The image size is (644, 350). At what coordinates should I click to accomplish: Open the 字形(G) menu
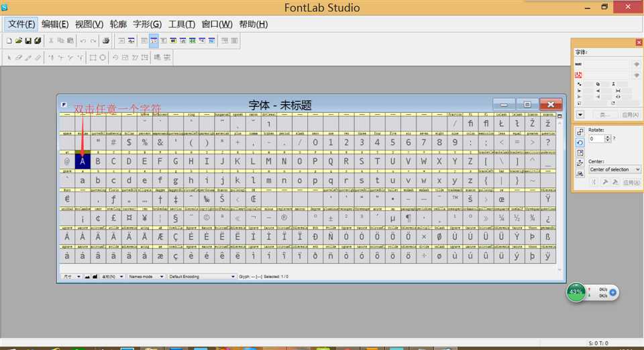coord(147,24)
